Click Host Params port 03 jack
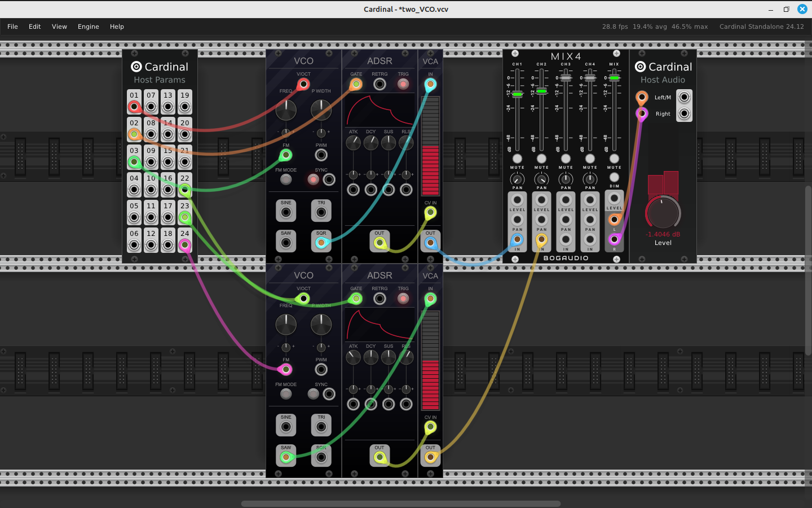 [134, 163]
